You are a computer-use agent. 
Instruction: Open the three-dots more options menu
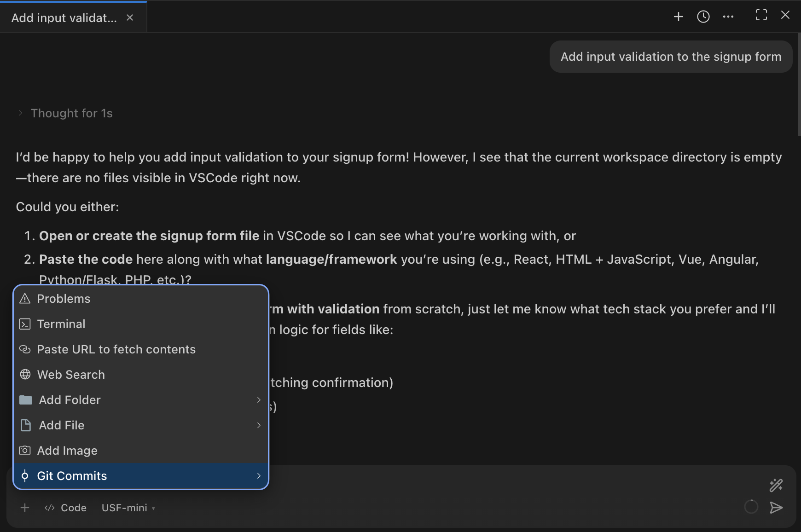728,17
